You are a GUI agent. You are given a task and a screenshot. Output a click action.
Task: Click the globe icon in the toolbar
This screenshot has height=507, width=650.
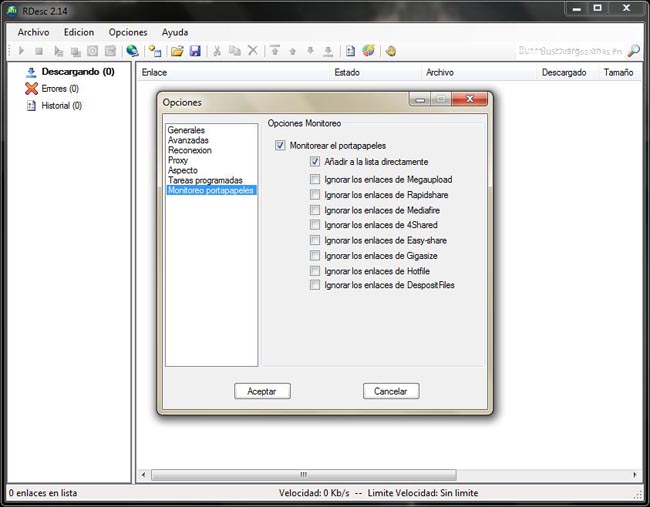click(x=132, y=51)
